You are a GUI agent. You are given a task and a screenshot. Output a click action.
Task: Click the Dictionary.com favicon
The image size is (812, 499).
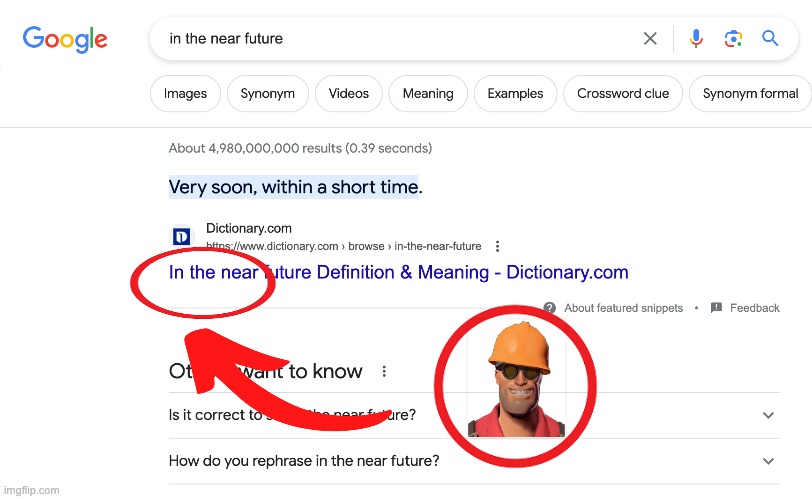pos(181,237)
